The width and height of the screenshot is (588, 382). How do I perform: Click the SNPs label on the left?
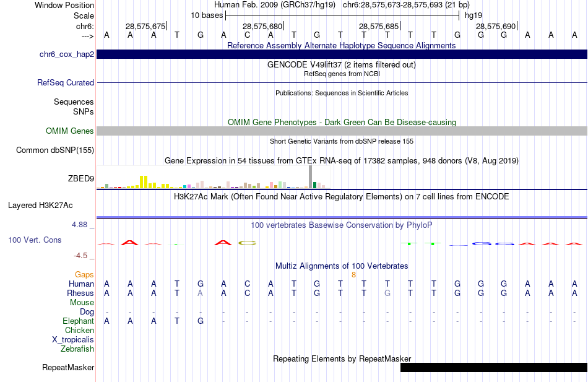click(x=84, y=111)
